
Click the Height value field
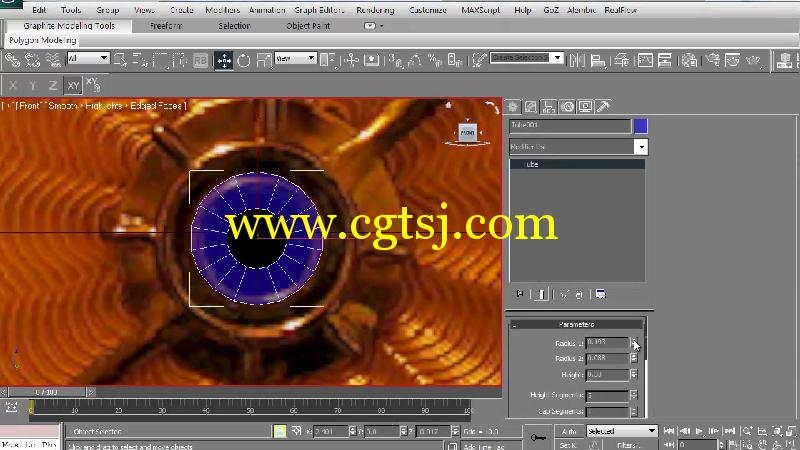click(607, 374)
